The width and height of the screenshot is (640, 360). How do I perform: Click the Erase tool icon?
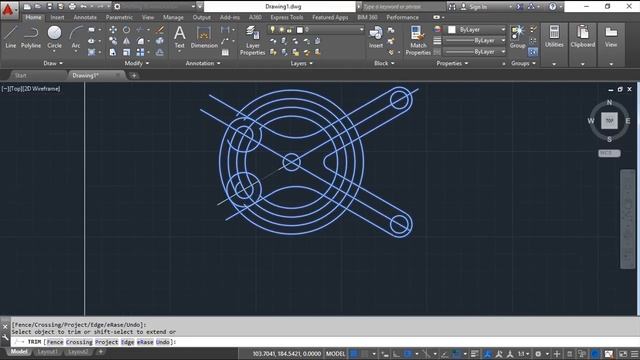[160, 30]
